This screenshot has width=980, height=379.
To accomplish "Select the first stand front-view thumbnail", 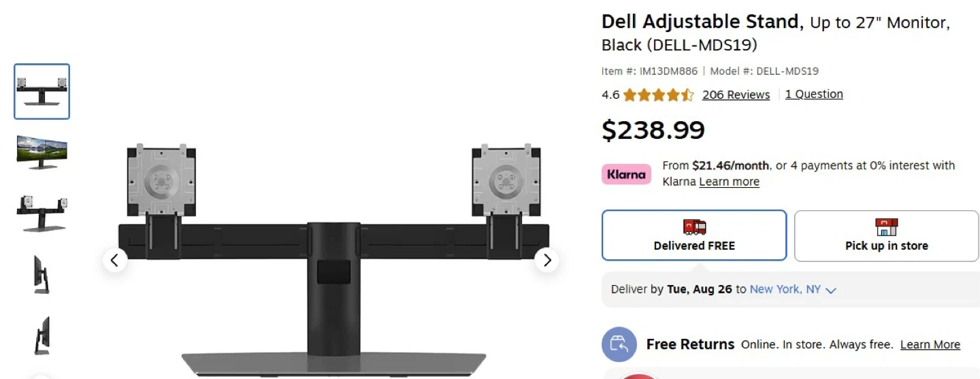I will click(42, 92).
